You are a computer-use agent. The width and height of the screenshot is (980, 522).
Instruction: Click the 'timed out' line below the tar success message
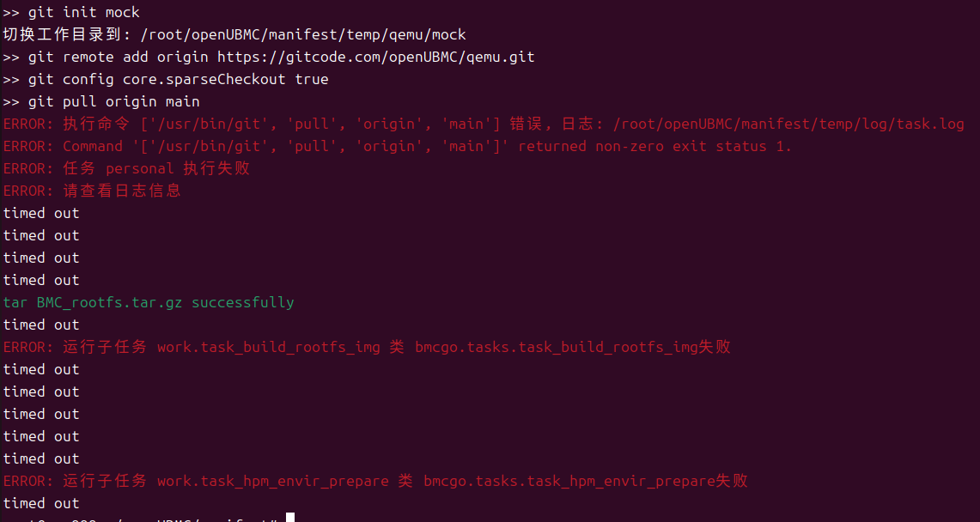(41, 325)
